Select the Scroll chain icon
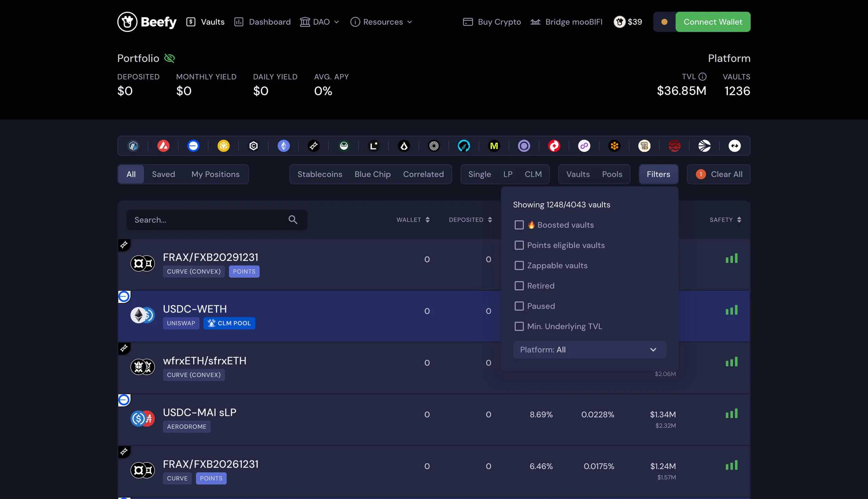 tap(645, 146)
